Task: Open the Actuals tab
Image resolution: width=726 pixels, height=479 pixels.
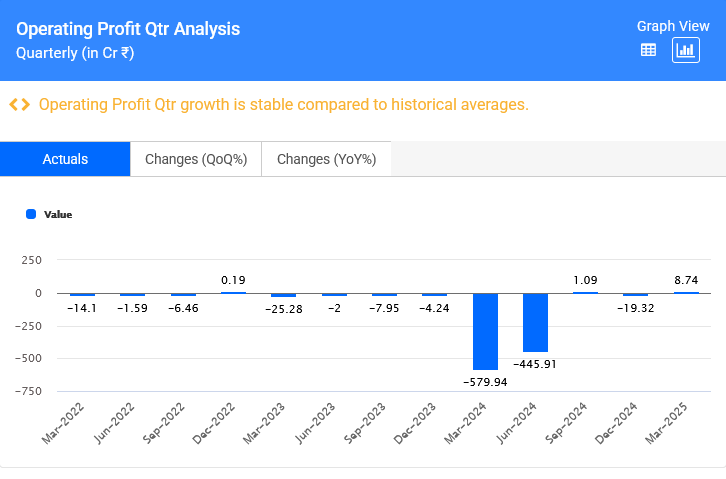Action: pyautogui.click(x=65, y=159)
